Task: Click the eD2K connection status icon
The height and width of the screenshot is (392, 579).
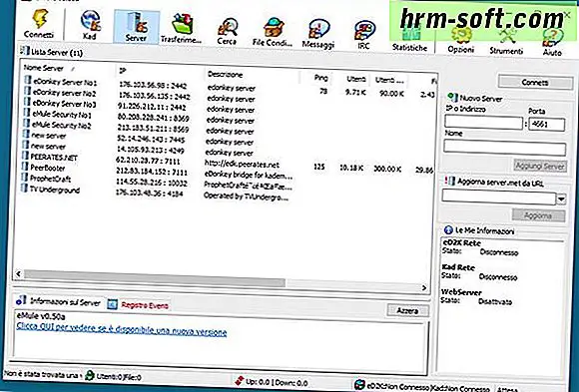Action: click(x=359, y=385)
